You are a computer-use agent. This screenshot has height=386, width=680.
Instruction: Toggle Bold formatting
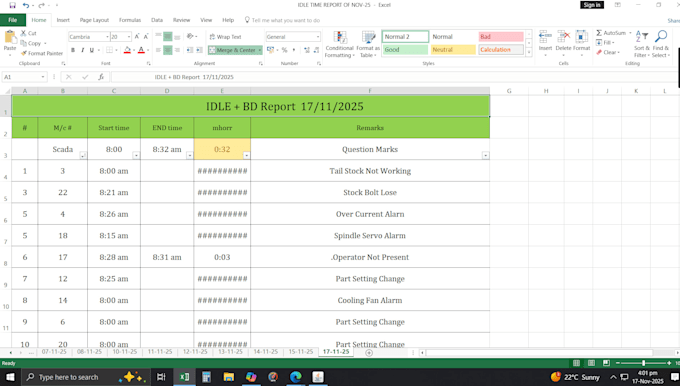click(x=73, y=50)
